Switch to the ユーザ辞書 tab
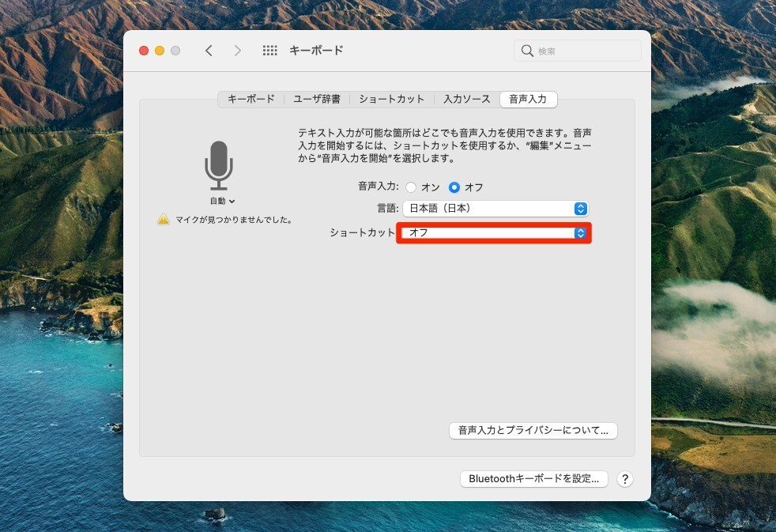This screenshot has height=532, width=776. coord(317,99)
